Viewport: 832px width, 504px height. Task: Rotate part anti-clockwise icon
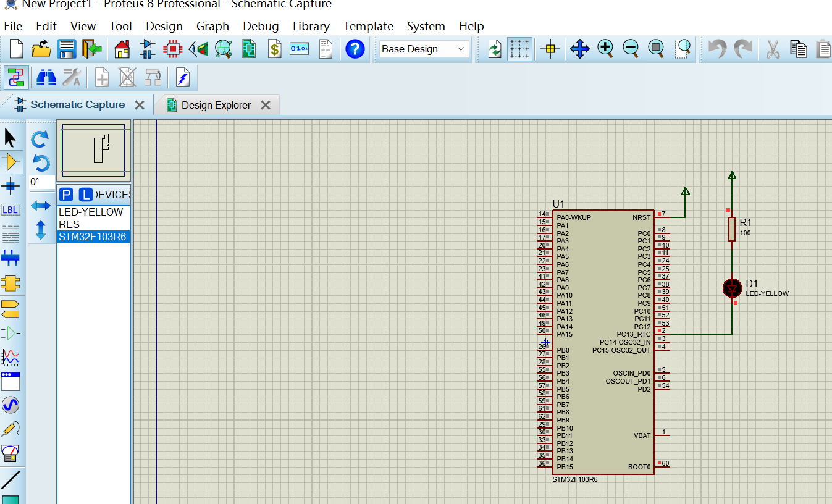40,163
